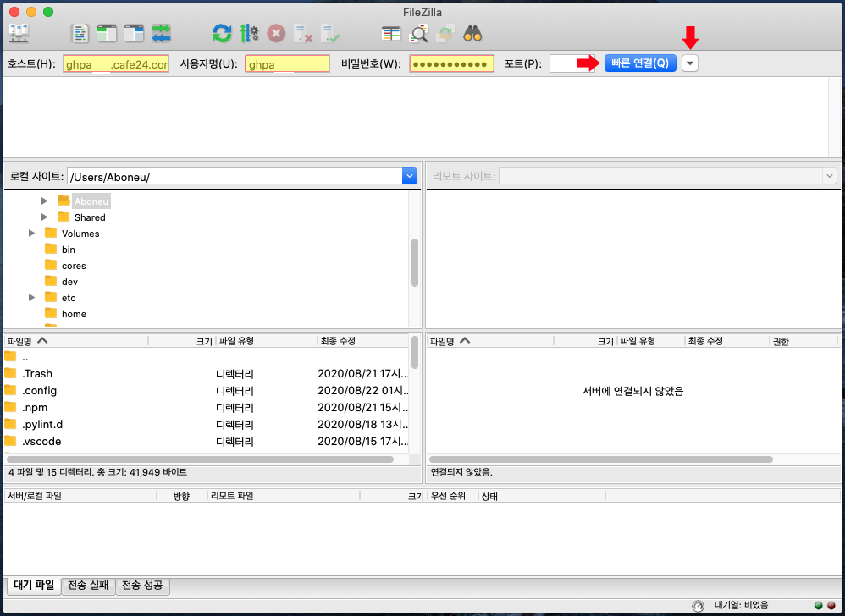This screenshot has height=616, width=845.
Task: Switch to the 대기 파일 tab
Action: coord(34,585)
